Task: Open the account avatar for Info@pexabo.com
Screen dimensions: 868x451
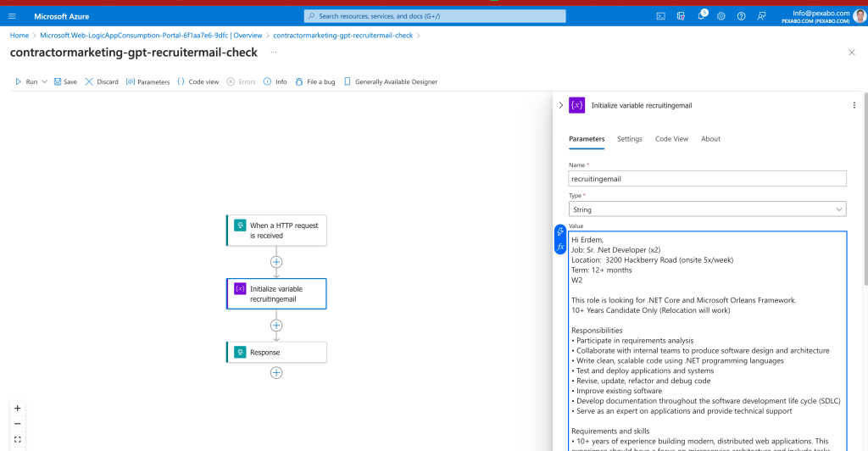Action: (860, 16)
